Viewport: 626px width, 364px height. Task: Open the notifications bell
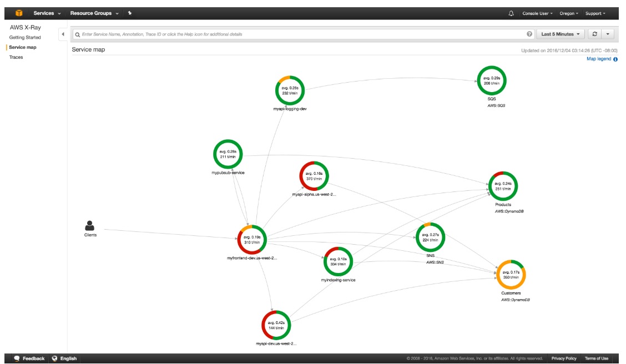click(x=511, y=13)
